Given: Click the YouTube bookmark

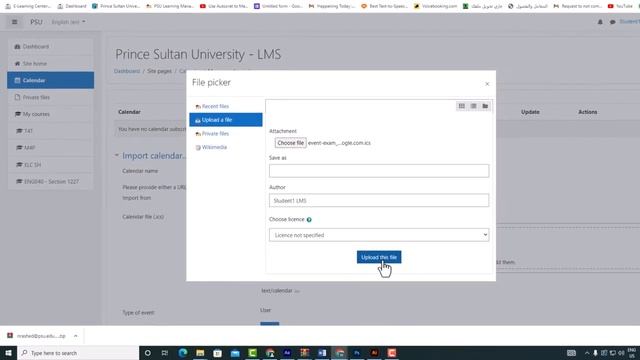Looking at the screenshot, I should point(620,6).
